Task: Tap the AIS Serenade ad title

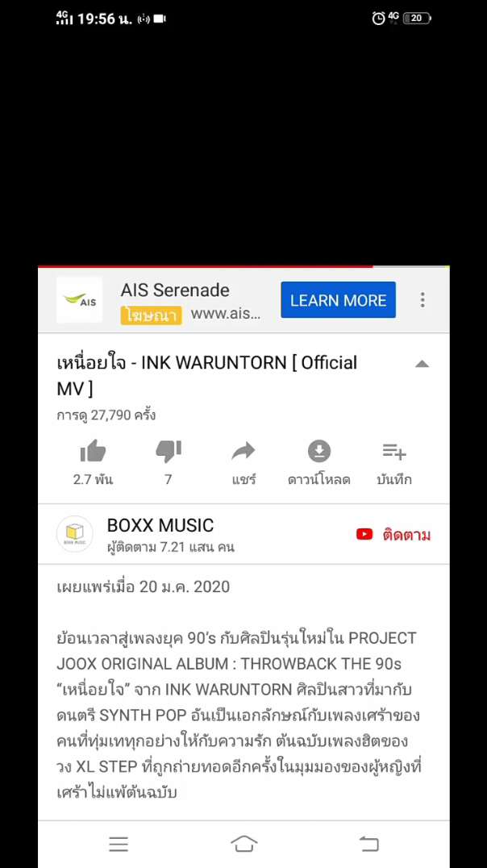Action: tap(175, 290)
